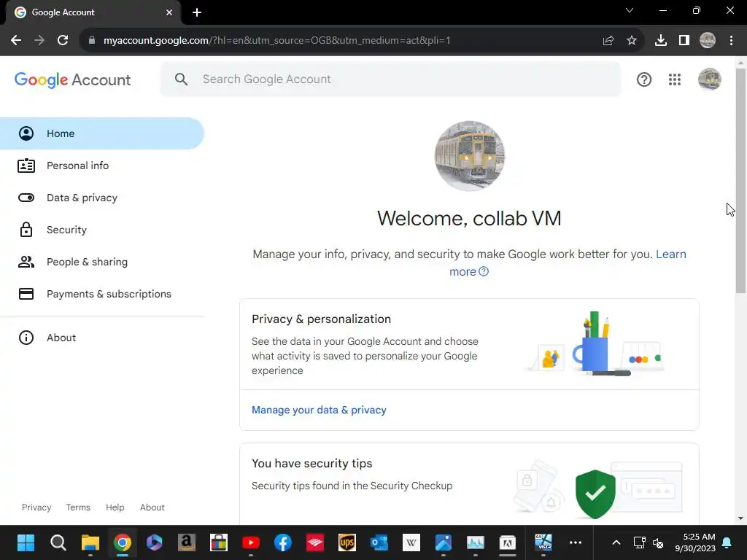The height and width of the screenshot is (560, 747).
Task: Open UPS taskbar icon
Action: coord(347,542)
